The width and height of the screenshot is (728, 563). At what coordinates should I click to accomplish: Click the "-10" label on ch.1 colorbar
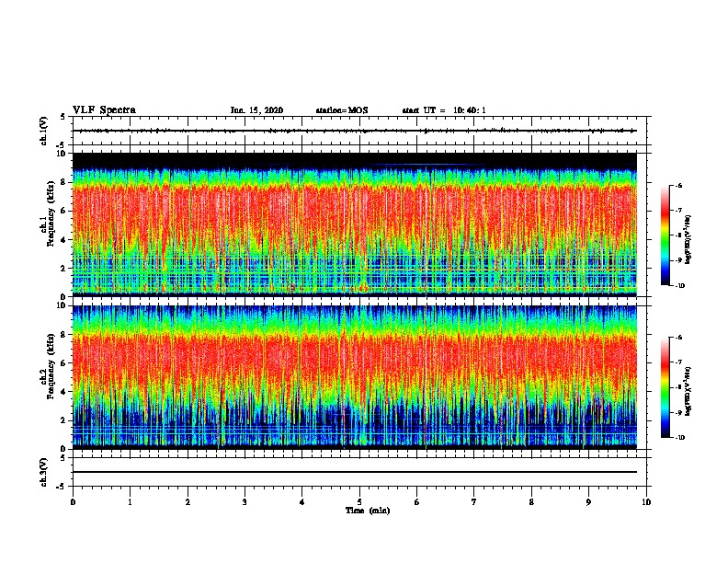tap(679, 286)
